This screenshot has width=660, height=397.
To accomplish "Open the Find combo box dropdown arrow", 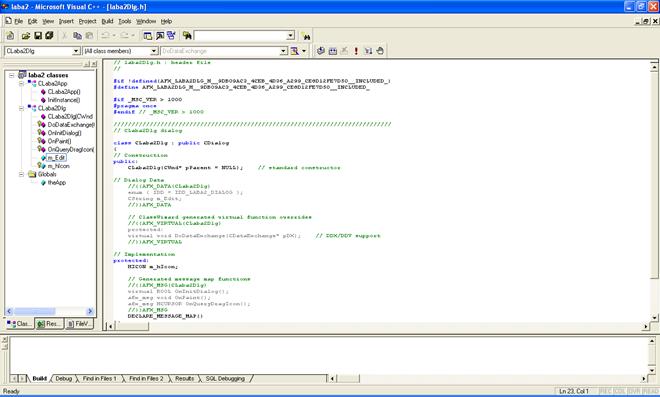I will coord(290,36).
